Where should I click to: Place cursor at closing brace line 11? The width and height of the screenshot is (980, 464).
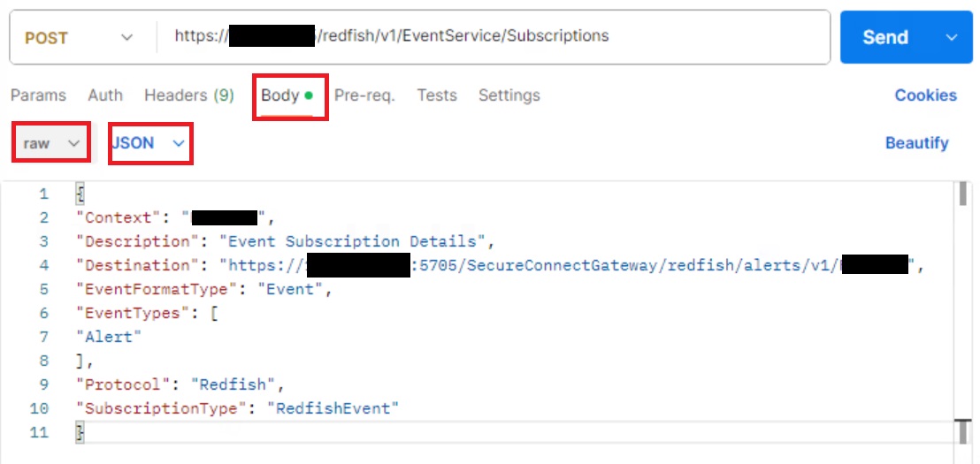pos(80,433)
